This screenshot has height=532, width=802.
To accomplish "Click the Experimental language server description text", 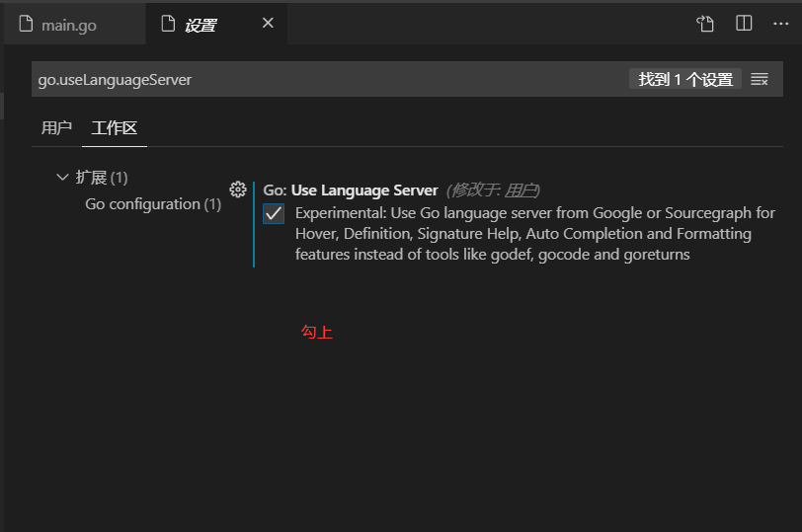I will click(x=535, y=234).
